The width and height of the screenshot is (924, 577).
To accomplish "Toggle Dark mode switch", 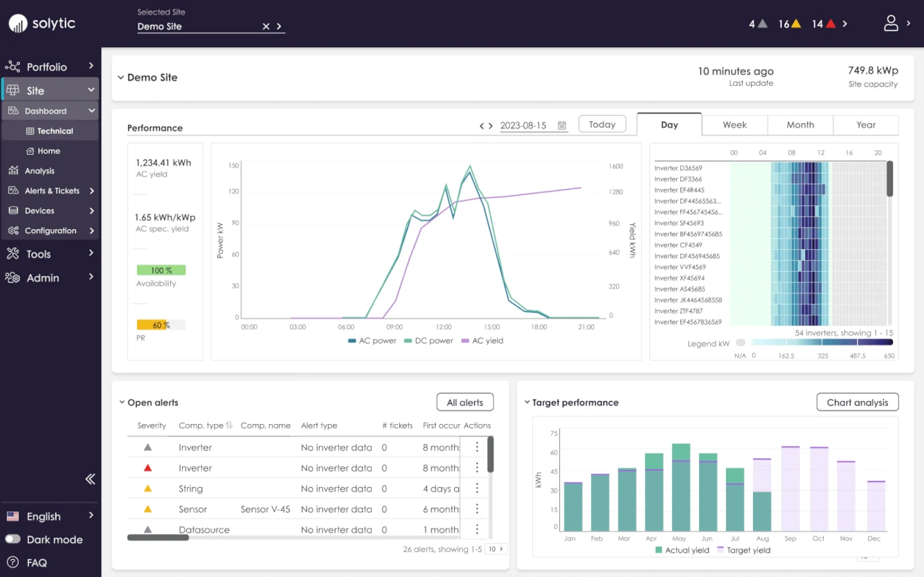I will tap(12, 539).
